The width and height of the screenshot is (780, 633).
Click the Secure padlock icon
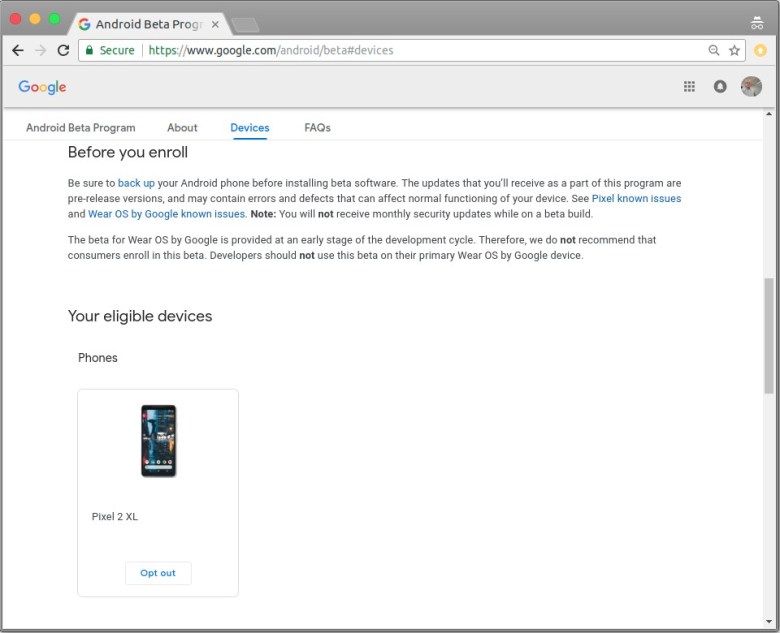[90, 50]
